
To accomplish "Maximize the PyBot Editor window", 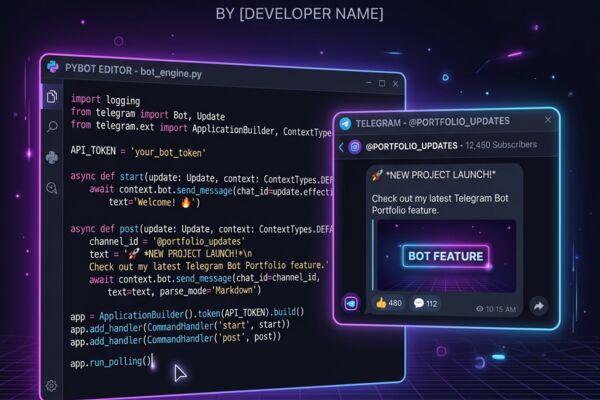I will [382, 83].
